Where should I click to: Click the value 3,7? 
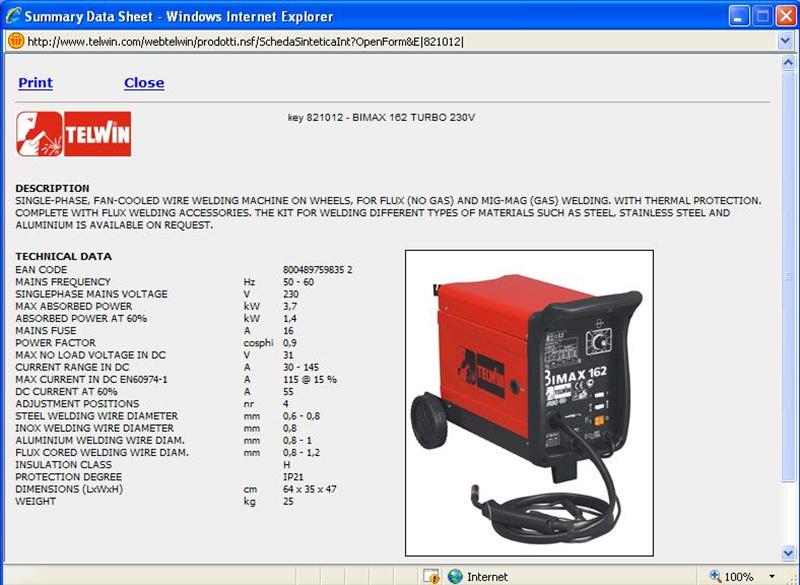tap(290, 307)
